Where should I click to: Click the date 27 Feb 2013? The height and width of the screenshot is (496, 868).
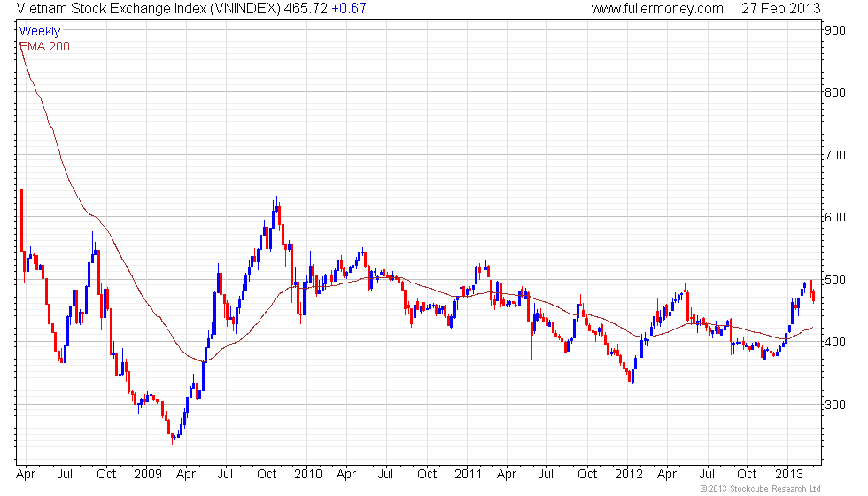[x=781, y=9]
